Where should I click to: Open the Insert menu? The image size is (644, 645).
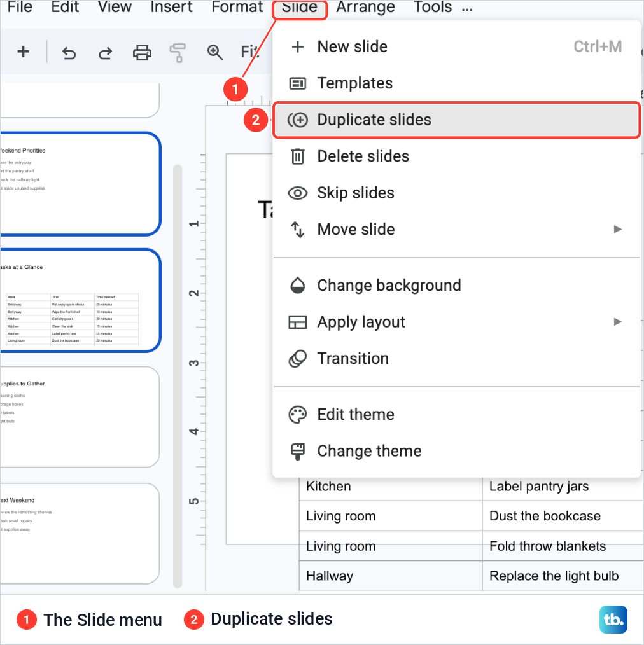tap(171, 7)
